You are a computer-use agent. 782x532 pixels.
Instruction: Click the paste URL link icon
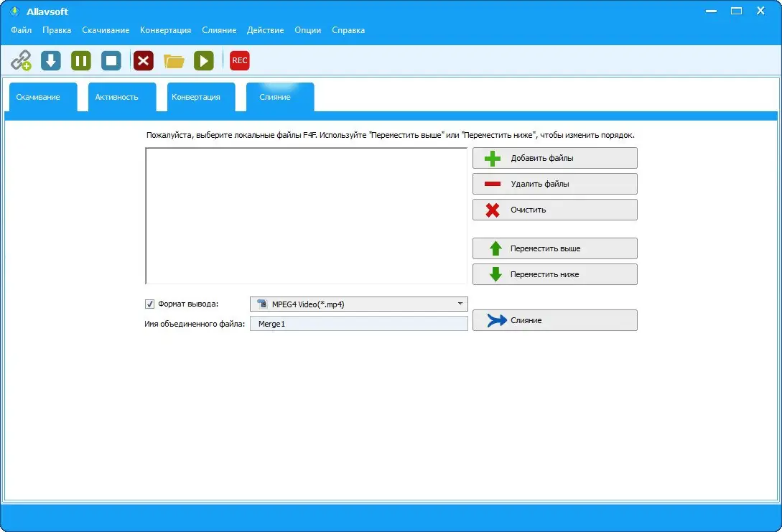coord(21,60)
